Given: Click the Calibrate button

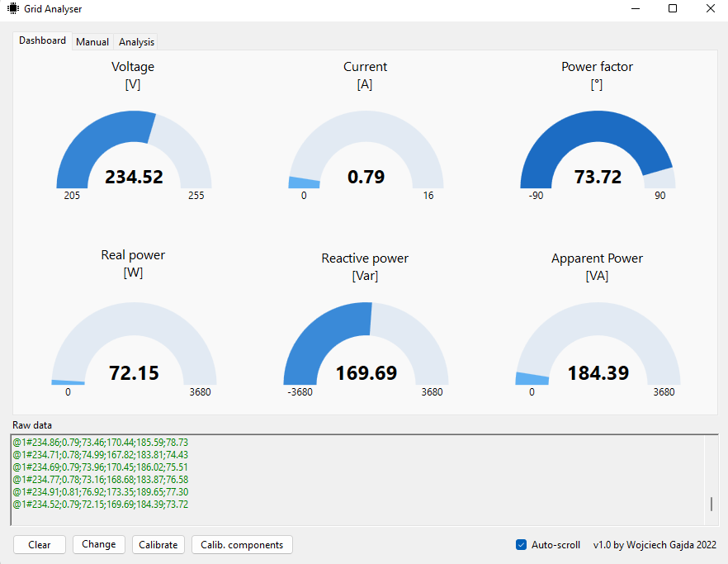Looking at the screenshot, I should click(x=158, y=544).
